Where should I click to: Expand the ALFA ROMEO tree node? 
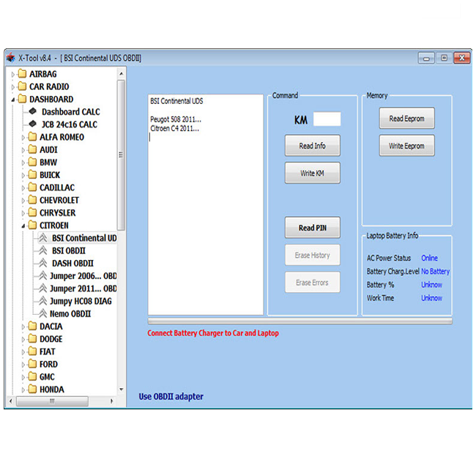(23, 138)
